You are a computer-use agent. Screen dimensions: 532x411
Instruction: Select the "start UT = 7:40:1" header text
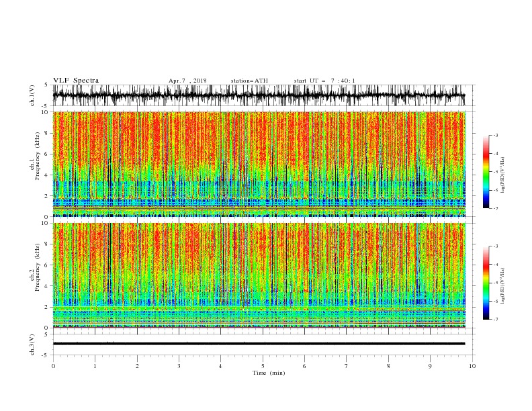324,81
